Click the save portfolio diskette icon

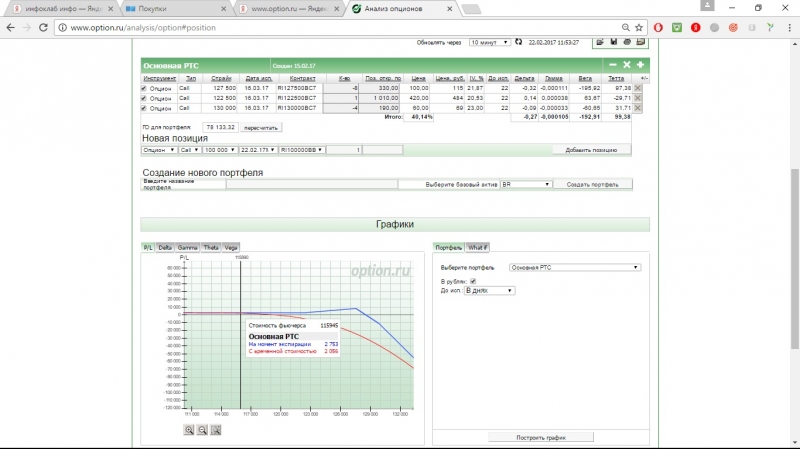coord(614,42)
